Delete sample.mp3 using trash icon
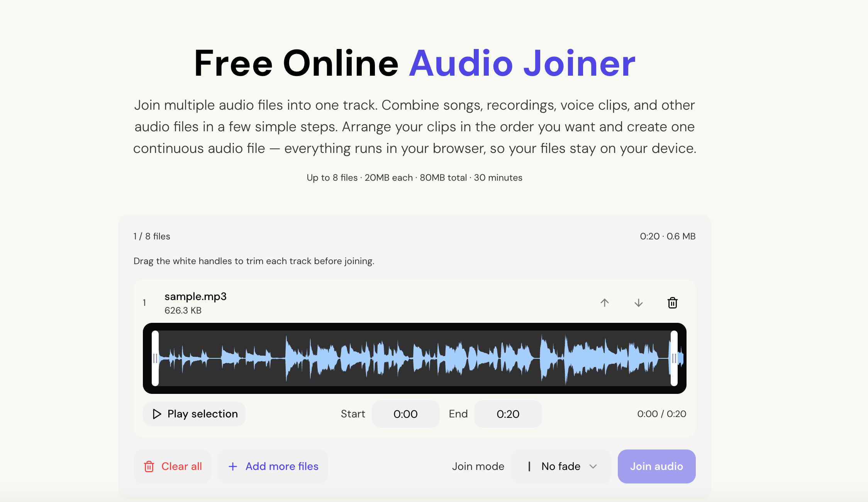The height and width of the screenshot is (502, 868). pos(673,303)
